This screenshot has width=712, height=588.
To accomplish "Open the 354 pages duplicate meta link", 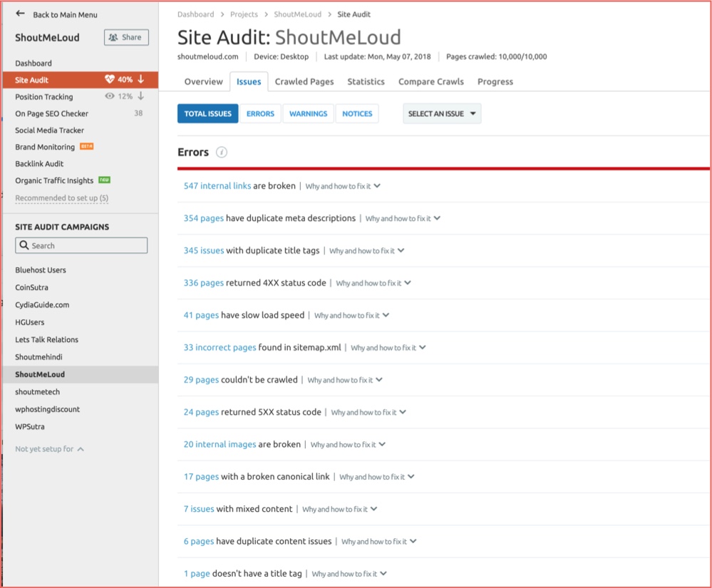I will point(203,218).
